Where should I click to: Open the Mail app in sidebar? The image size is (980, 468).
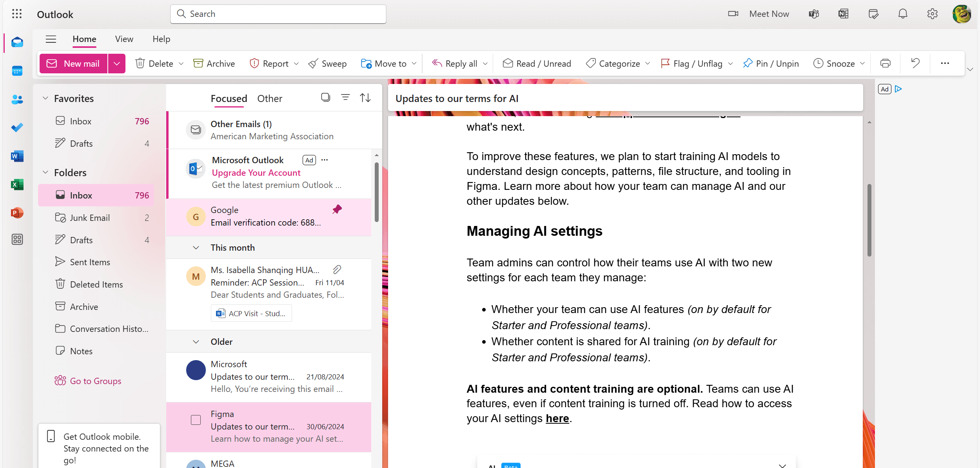click(x=17, y=42)
